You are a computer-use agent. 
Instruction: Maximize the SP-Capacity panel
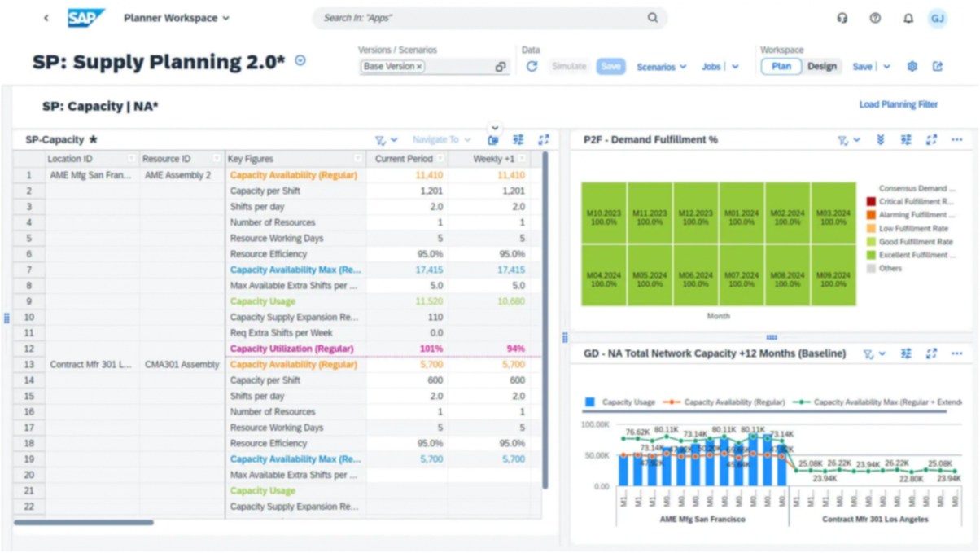click(544, 140)
